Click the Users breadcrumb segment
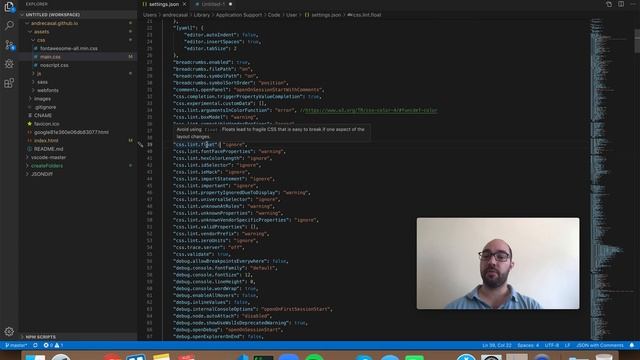Viewport: 640px width, 360px height. 149,15
